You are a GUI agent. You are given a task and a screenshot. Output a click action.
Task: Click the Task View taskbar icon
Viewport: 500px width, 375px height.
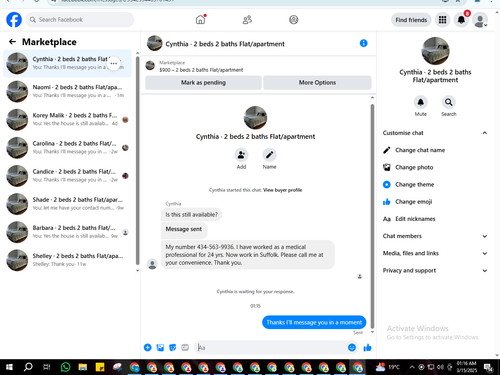(47, 367)
